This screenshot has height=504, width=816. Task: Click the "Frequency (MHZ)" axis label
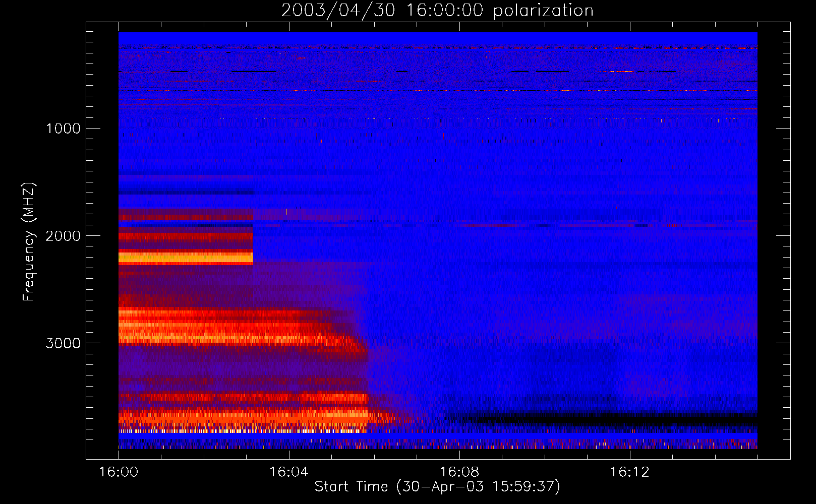coord(29,242)
